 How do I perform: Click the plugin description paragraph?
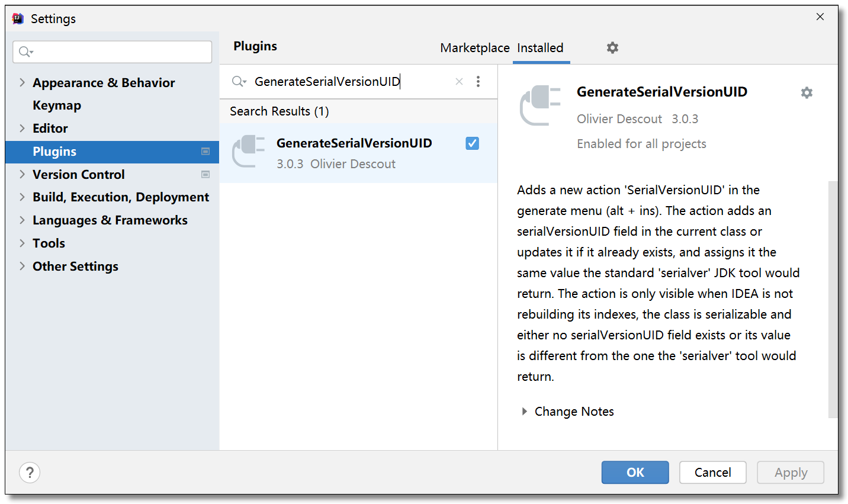pyautogui.click(x=658, y=283)
